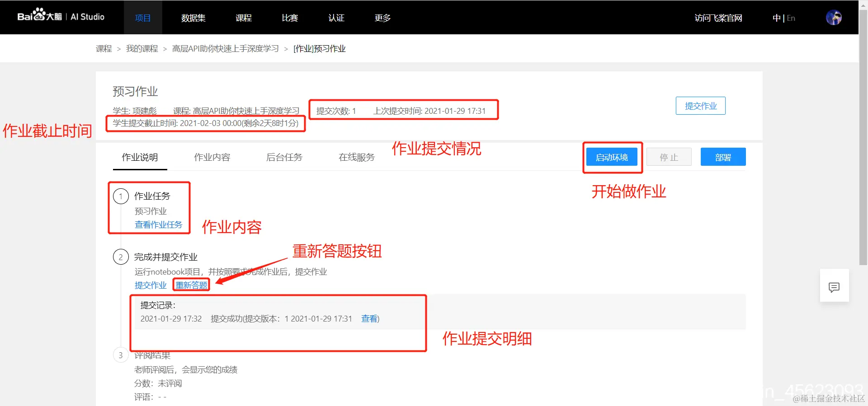The image size is (868, 406).
Task: Click the 重新答题 link
Action: (x=192, y=285)
